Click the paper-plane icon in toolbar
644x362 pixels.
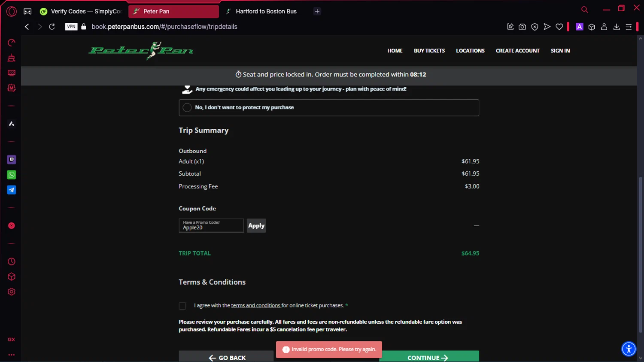point(547,27)
